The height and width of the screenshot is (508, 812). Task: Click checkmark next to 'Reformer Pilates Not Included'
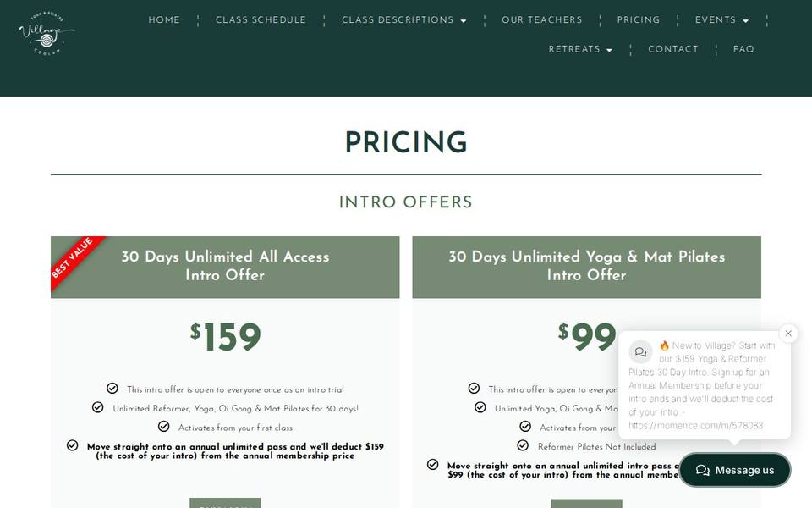click(x=523, y=445)
